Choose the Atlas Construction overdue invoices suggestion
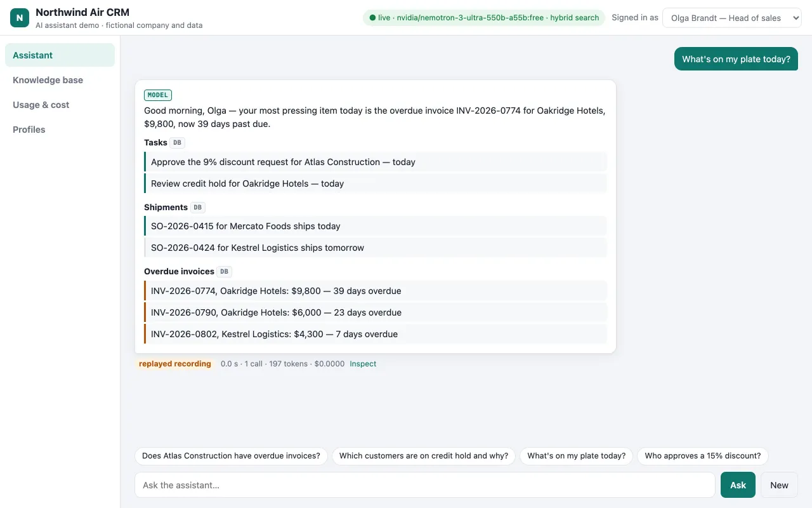Viewport: 812px width, 508px height. point(231,456)
